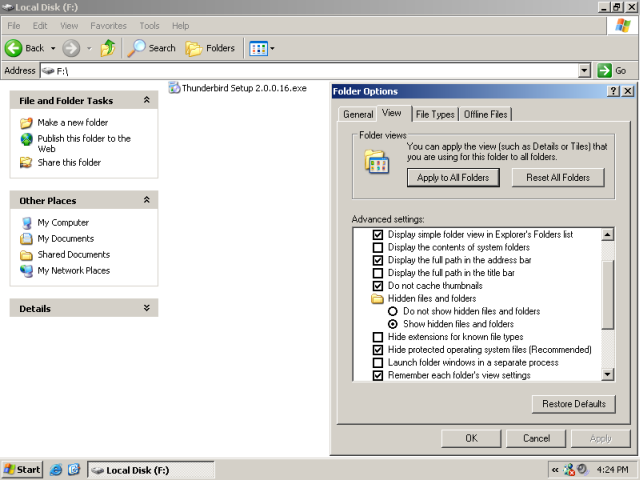Click the Advanced settings scroll up arrow
Image resolution: width=640 pixels, height=480 pixels.
pos(607,234)
